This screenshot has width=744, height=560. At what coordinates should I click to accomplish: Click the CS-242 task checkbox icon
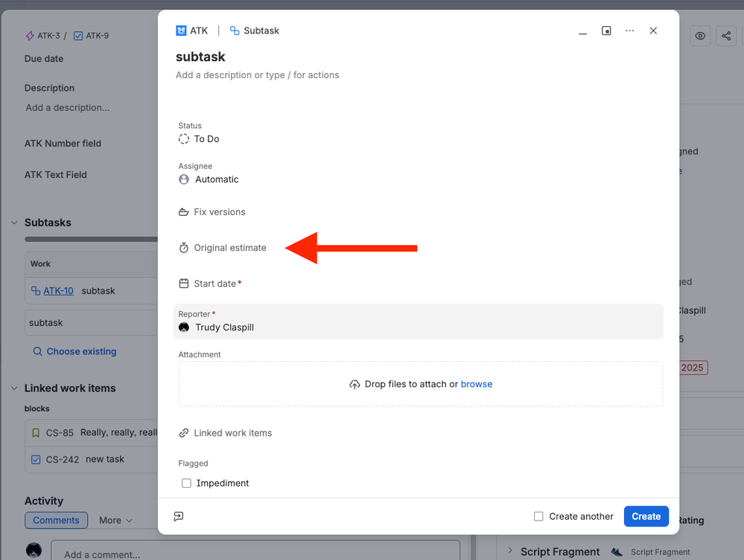pyautogui.click(x=36, y=459)
